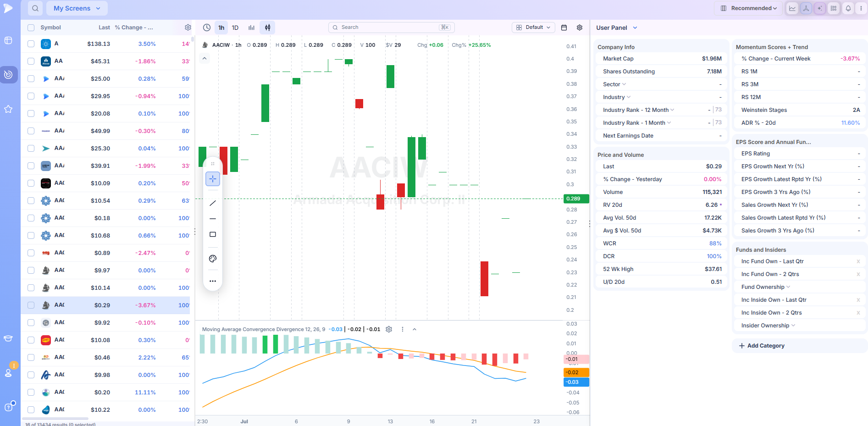Sort by the % Change column header
Image resolution: width=868 pixels, height=426 pixels.
click(x=134, y=28)
